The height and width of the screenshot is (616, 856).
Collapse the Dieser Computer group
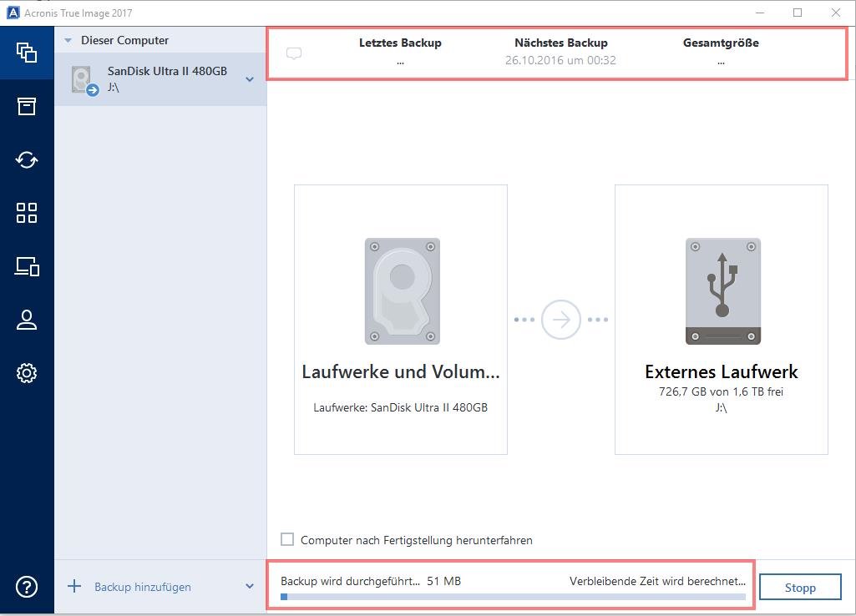pyautogui.click(x=68, y=40)
